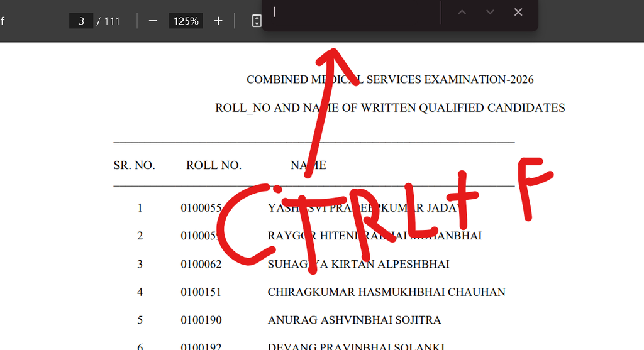Click the SR. NO. column header
The width and height of the screenshot is (644, 350).
(x=135, y=165)
